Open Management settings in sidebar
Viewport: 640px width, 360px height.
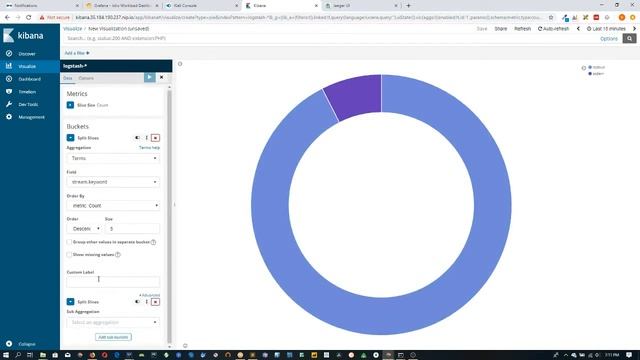(31, 117)
